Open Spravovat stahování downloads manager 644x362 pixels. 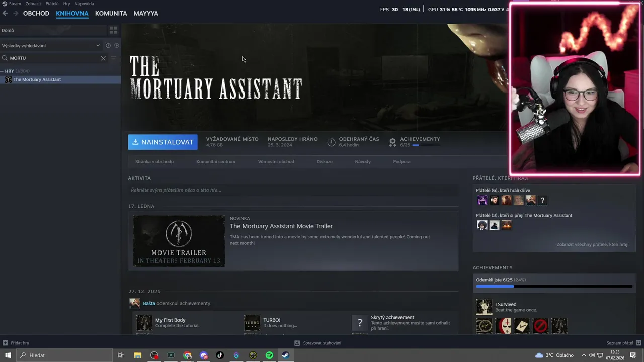click(317, 343)
